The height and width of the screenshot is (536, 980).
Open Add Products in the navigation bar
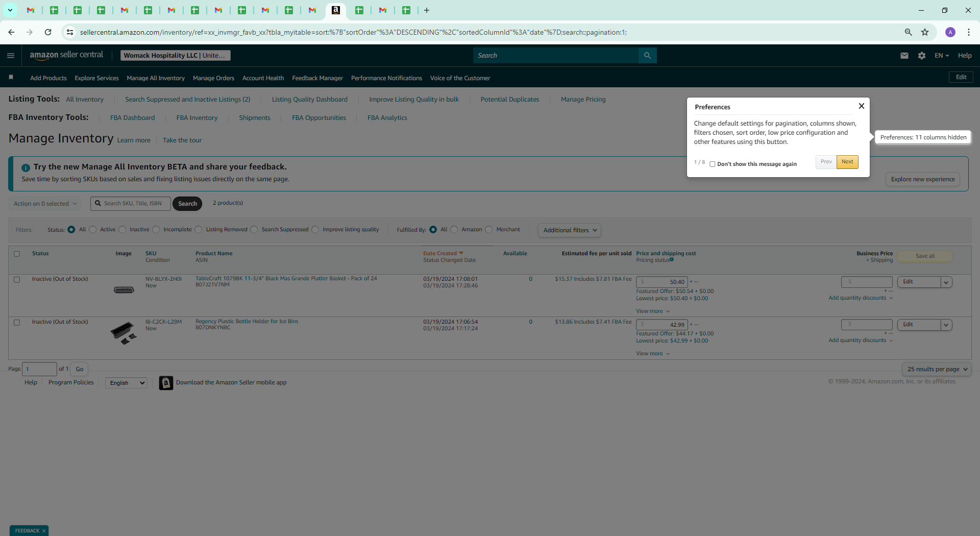click(48, 78)
